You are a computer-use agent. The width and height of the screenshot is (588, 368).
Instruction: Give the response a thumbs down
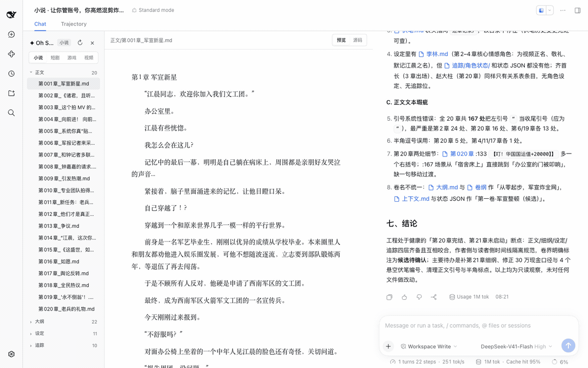point(419,297)
